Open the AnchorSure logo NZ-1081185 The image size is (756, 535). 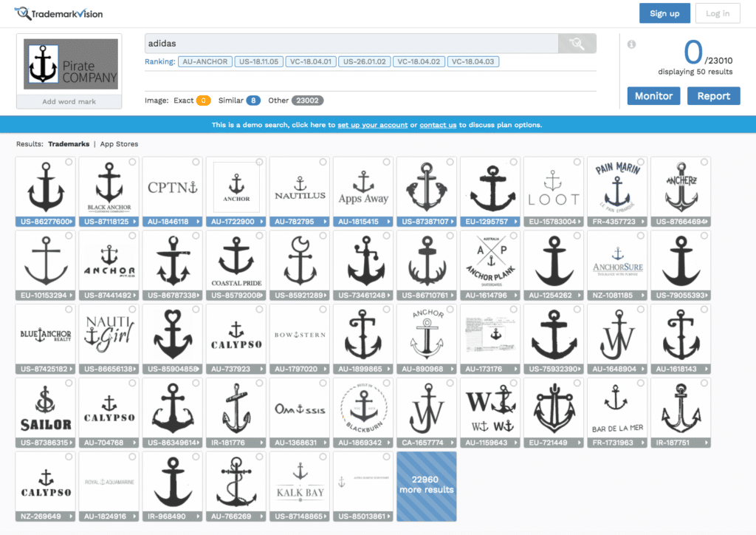(x=617, y=261)
